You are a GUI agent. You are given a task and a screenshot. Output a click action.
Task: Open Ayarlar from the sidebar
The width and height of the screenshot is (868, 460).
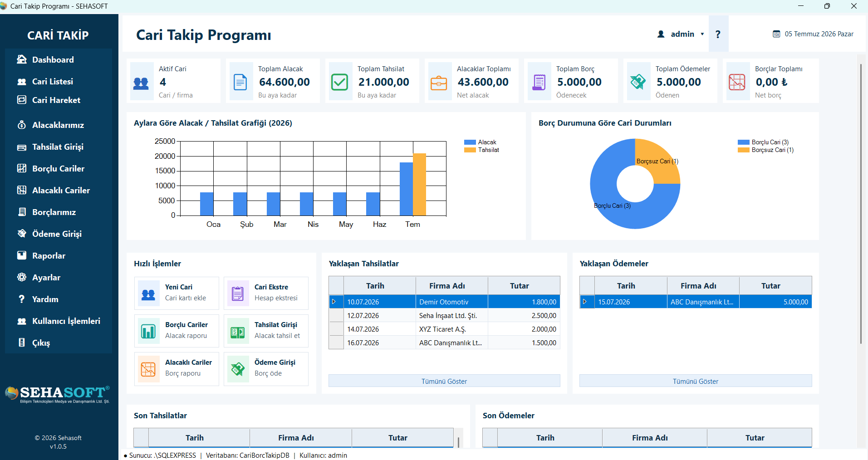[x=46, y=278]
